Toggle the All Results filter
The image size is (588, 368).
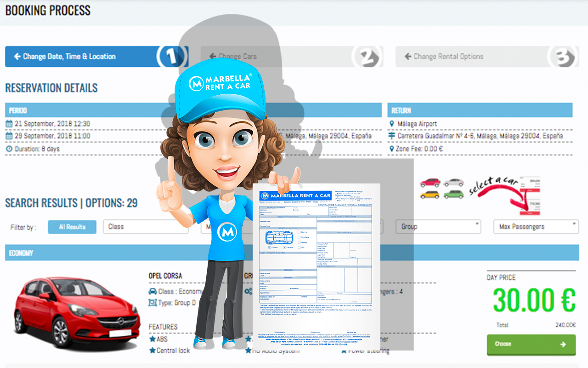tap(72, 227)
